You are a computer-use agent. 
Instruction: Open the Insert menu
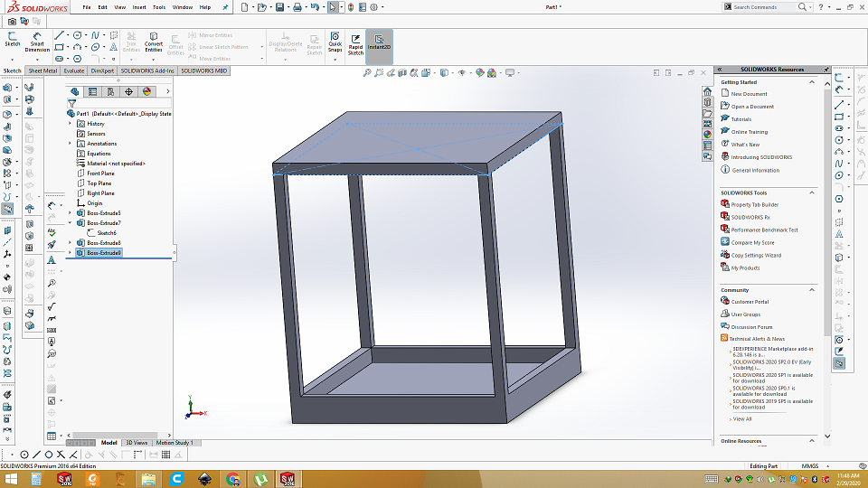(x=139, y=7)
